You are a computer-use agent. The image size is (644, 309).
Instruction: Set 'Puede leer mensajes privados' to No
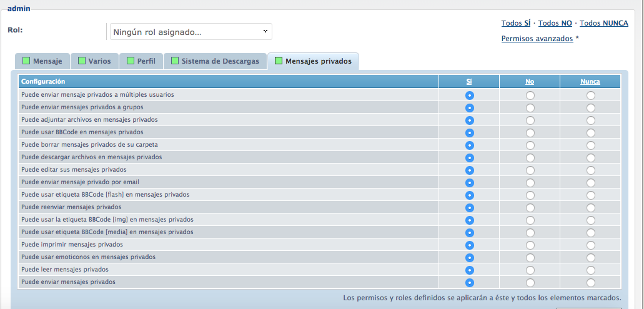(530, 270)
